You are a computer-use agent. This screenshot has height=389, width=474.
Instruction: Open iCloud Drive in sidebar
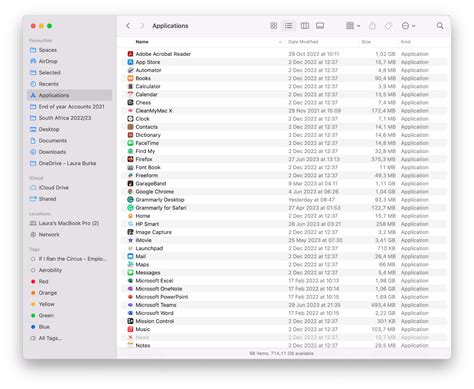click(x=69, y=188)
